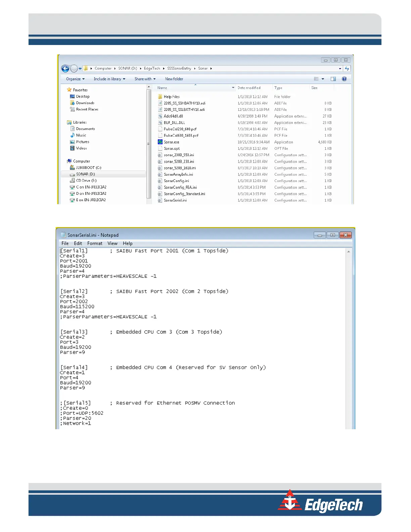Select EdgeTech in the address breadcrumb
Viewport: 411px width, 532px height.
[x=152, y=69]
